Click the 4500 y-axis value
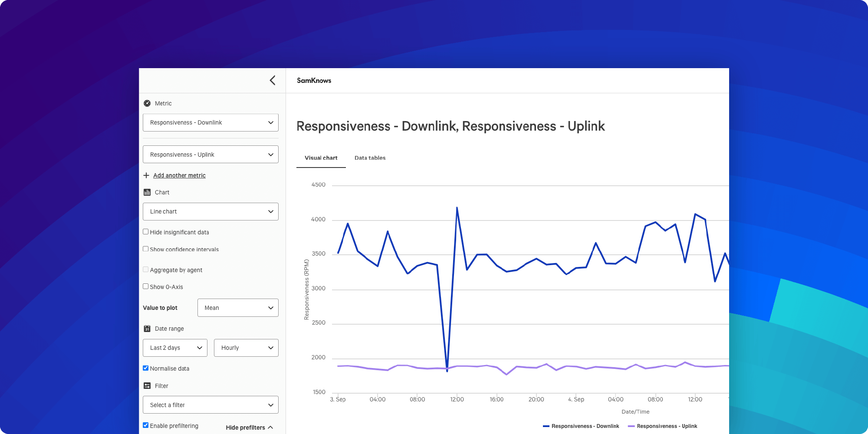The height and width of the screenshot is (434, 868). (318, 185)
